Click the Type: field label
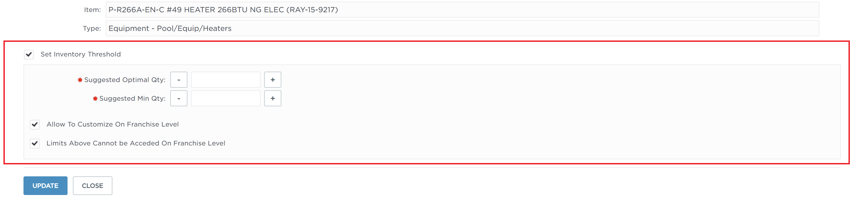 pos(92,29)
